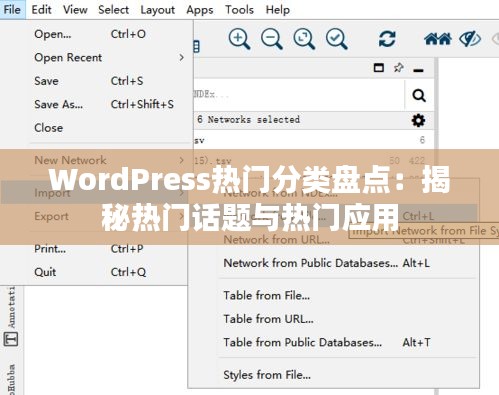This screenshot has height=395, width=499.
Task: Click the text annotation T icon
Action: point(11,339)
